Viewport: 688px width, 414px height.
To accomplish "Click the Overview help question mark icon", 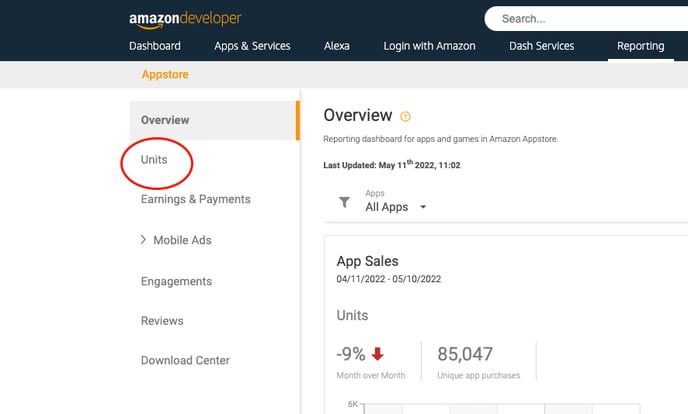I will pos(405,116).
